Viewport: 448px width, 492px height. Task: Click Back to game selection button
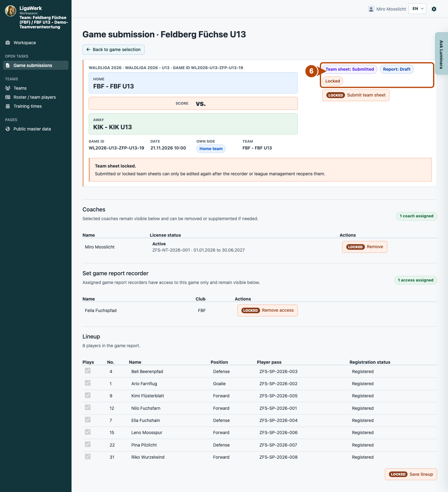114,50
